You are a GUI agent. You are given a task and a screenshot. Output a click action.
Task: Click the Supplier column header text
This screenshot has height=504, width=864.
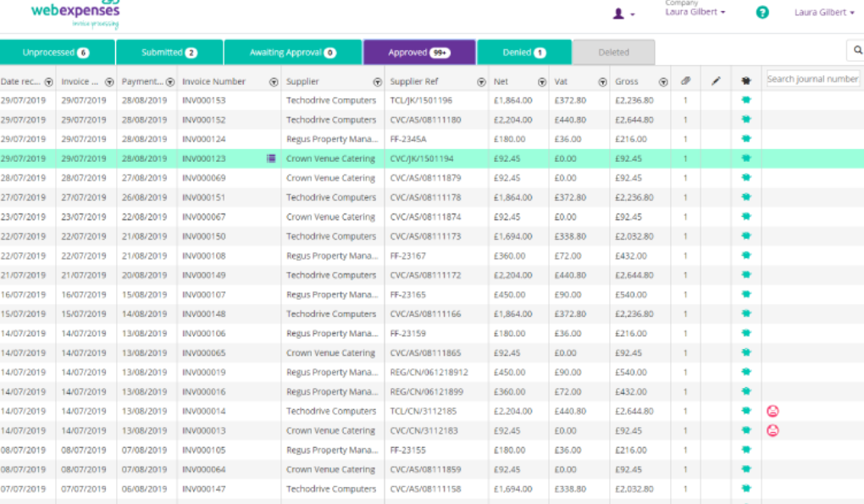pyautogui.click(x=302, y=81)
